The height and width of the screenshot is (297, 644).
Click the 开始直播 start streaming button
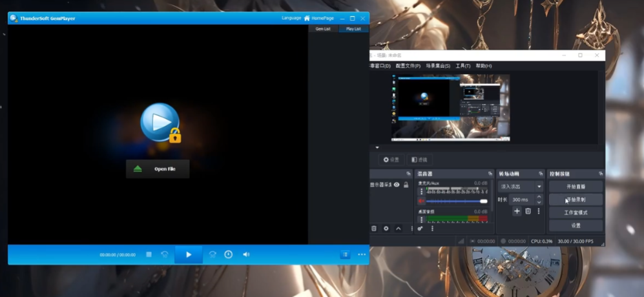coord(576,187)
